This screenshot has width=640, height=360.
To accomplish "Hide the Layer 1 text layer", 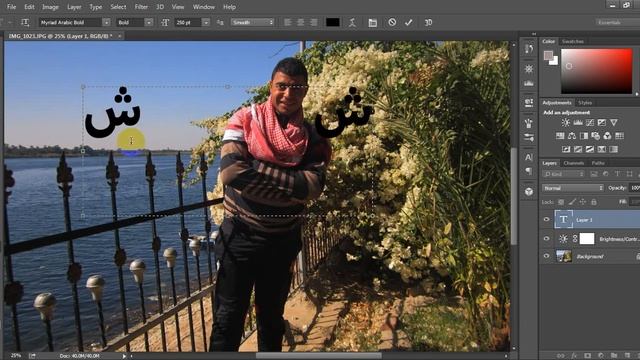I will click(x=547, y=220).
